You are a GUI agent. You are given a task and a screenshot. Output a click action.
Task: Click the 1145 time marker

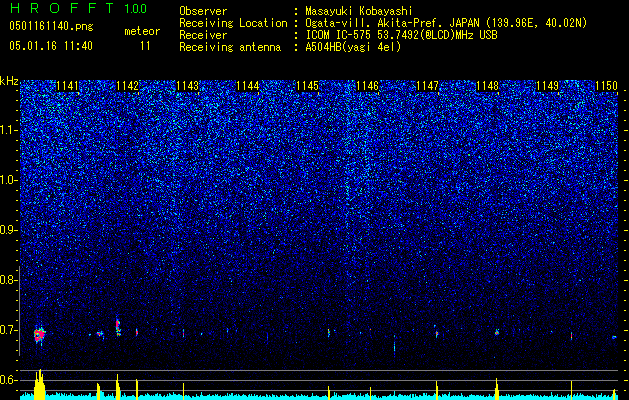coord(307,86)
